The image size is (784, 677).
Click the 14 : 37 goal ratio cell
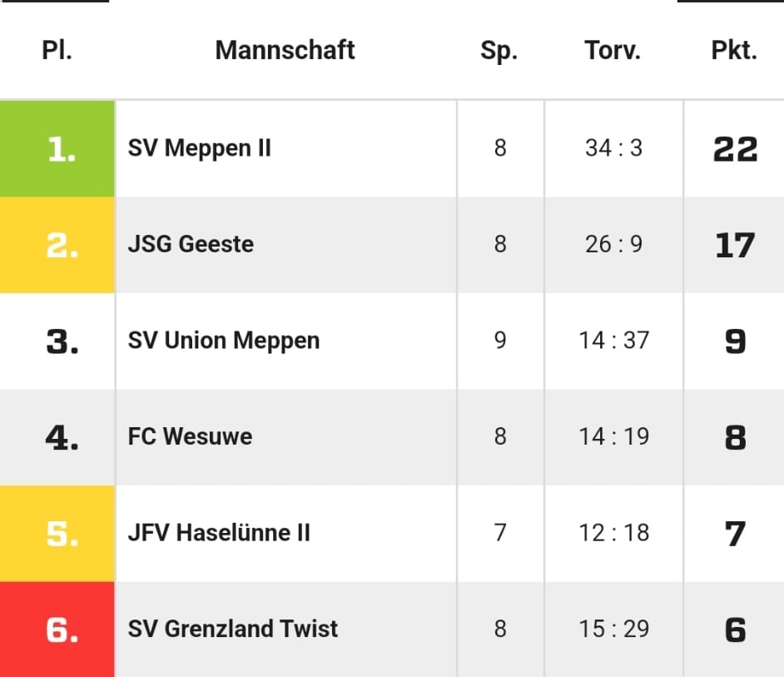pos(613,341)
